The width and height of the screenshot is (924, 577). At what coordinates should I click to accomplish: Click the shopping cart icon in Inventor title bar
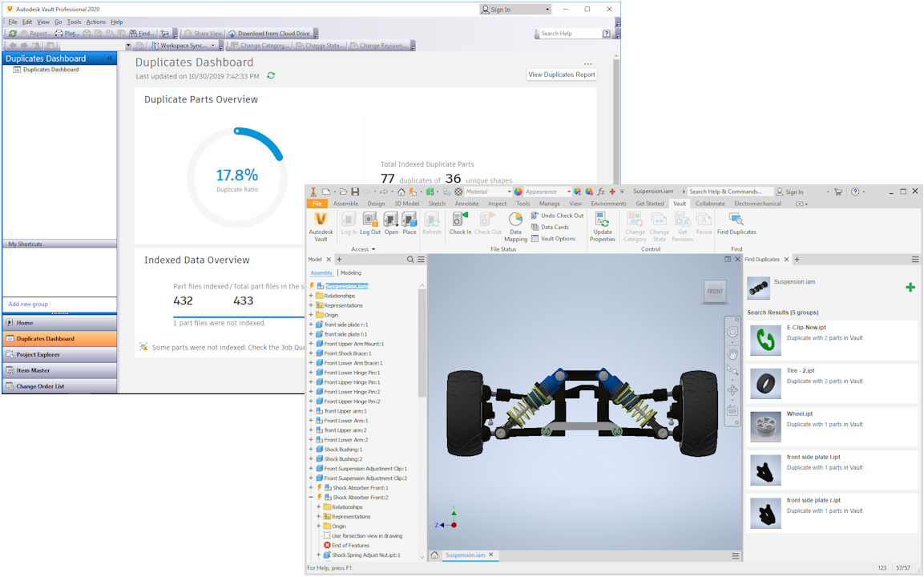coord(838,192)
